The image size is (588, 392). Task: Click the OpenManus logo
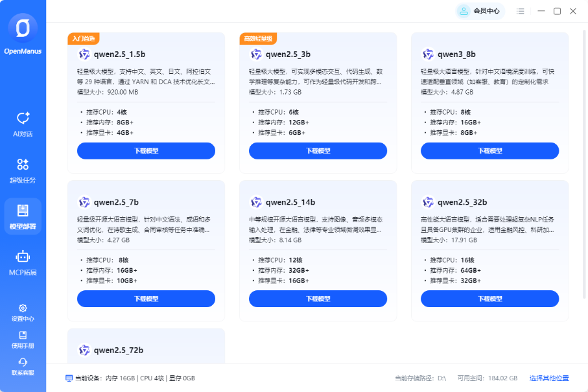pos(23,29)
